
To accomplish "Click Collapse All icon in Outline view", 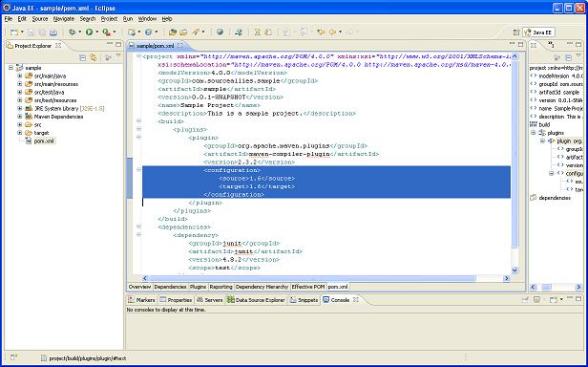I will pyautogui.click(x=568, y=57).
